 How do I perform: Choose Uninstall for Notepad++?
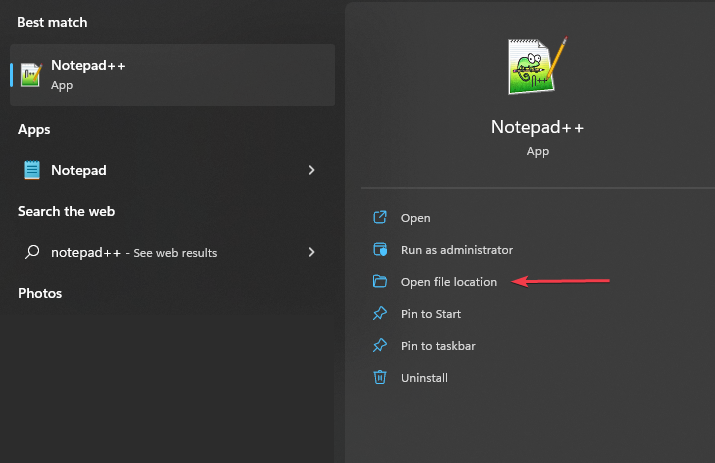424,378
